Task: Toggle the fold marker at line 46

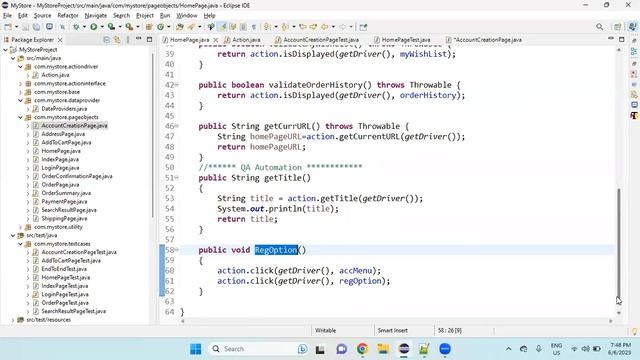Action: pyautogui.click(x=177, y=126)
